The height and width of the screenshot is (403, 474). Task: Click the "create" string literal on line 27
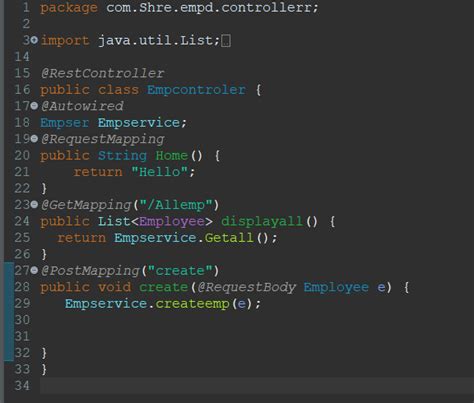(180, 270)
